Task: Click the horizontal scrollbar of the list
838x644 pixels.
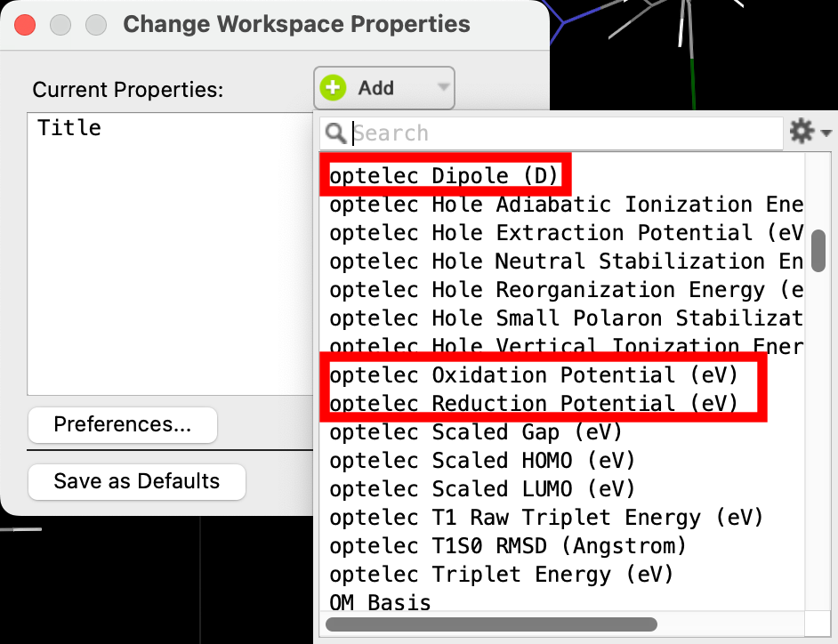Action: coord(491,624)
